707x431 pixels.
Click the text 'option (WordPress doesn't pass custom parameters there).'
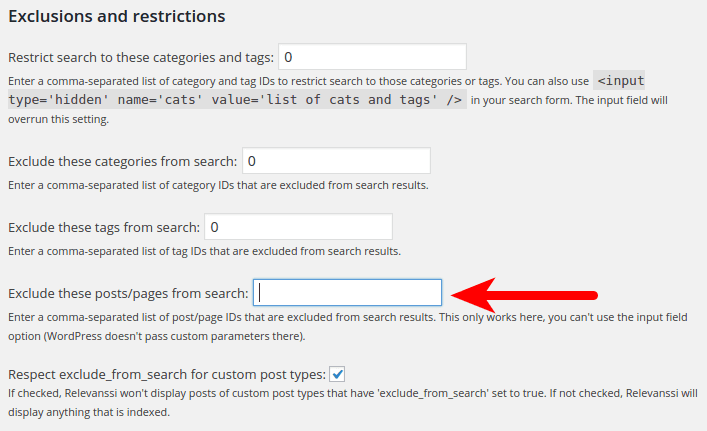[x=156, y=336]
